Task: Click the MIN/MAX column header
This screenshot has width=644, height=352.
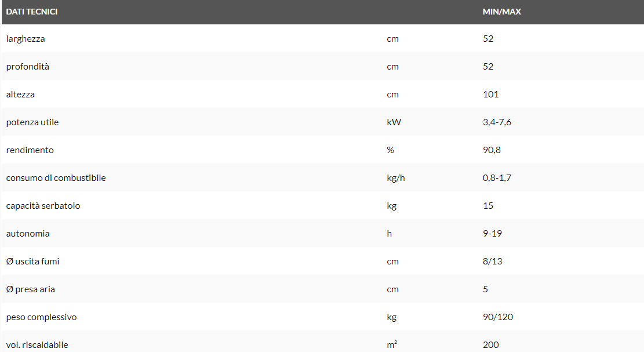Action: (x=501, y=12)
